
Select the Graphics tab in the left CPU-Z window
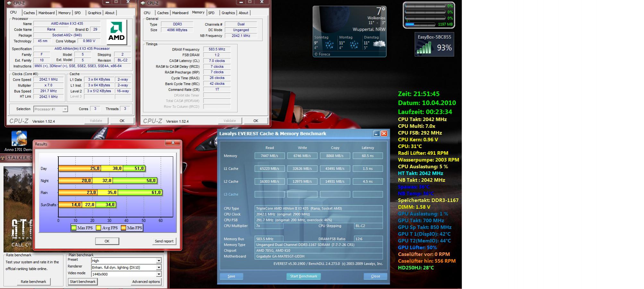(x=95, y=13)
